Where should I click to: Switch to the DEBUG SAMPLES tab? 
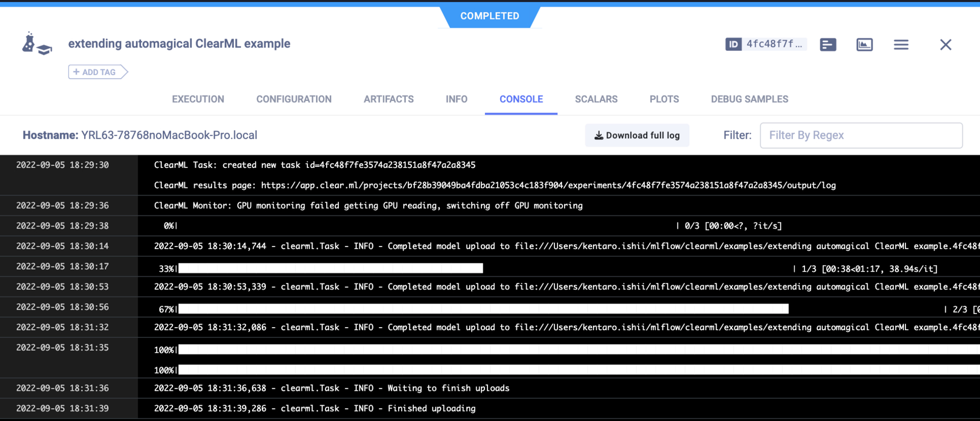pyautogui.click(x=749, y=99)
